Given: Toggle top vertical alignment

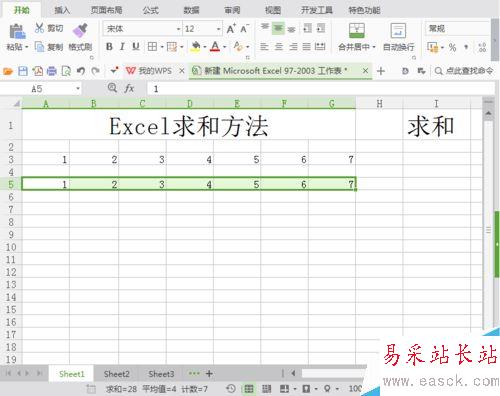Looking at the screenshot, I should coord(265,28).
